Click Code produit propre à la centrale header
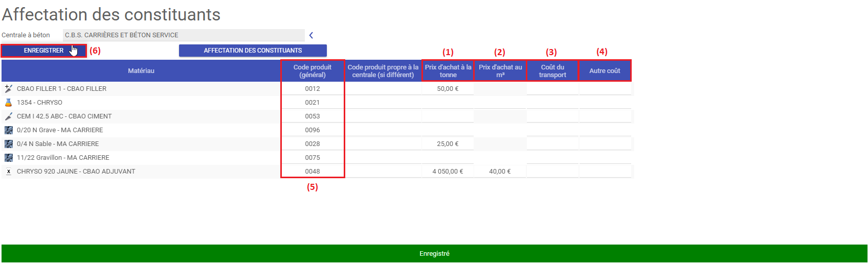Viewport: 868px width, 266px height. click(383, 71)
